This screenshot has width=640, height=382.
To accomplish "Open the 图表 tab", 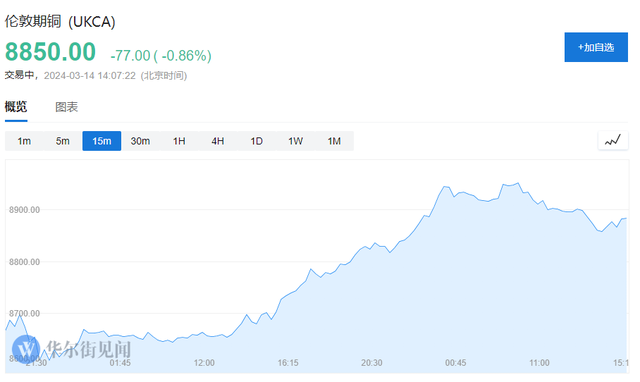I will tap(67, 107).
